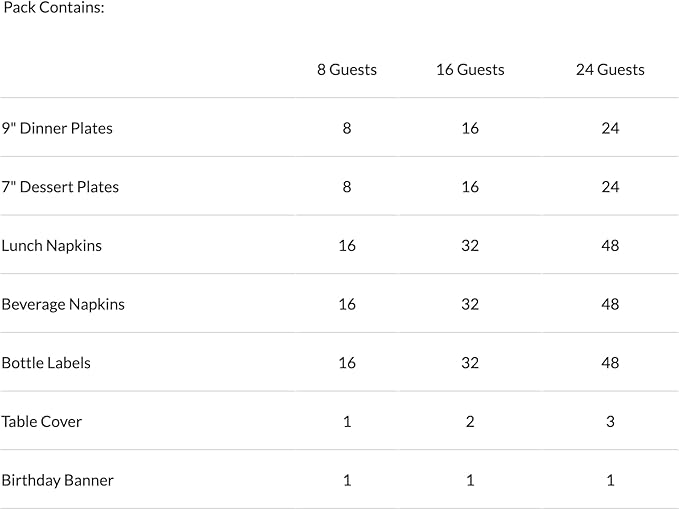
Task: Select Table Cover count for 16 Guests
Action: click(x=470, y=422)
